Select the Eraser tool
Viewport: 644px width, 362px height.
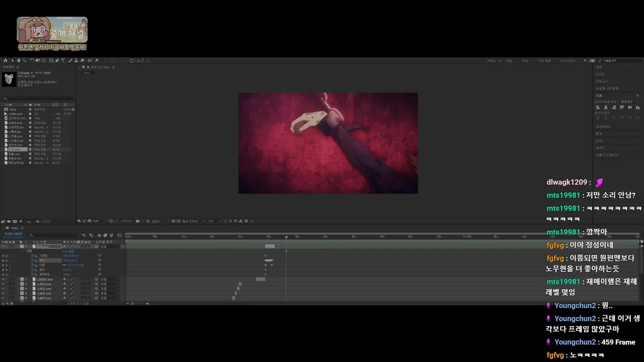pos(82,60)
